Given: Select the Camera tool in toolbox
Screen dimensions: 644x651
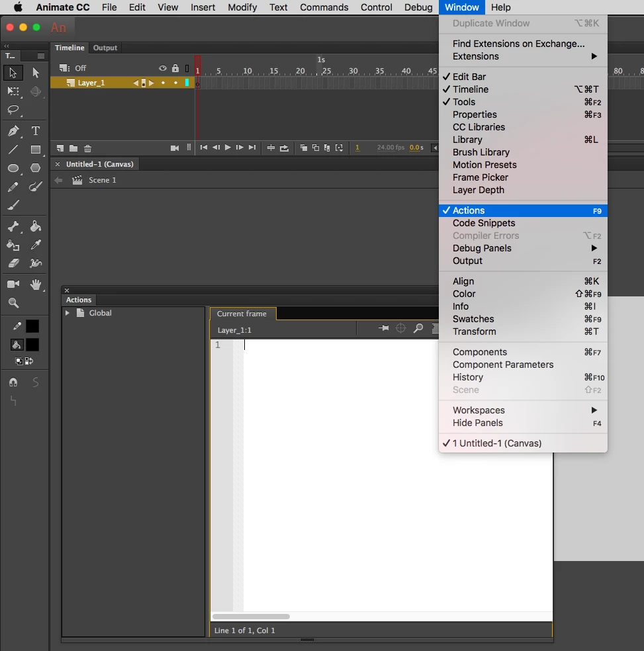Looking at the screenshot, I should pyautogui.click(x=13, y=284).
